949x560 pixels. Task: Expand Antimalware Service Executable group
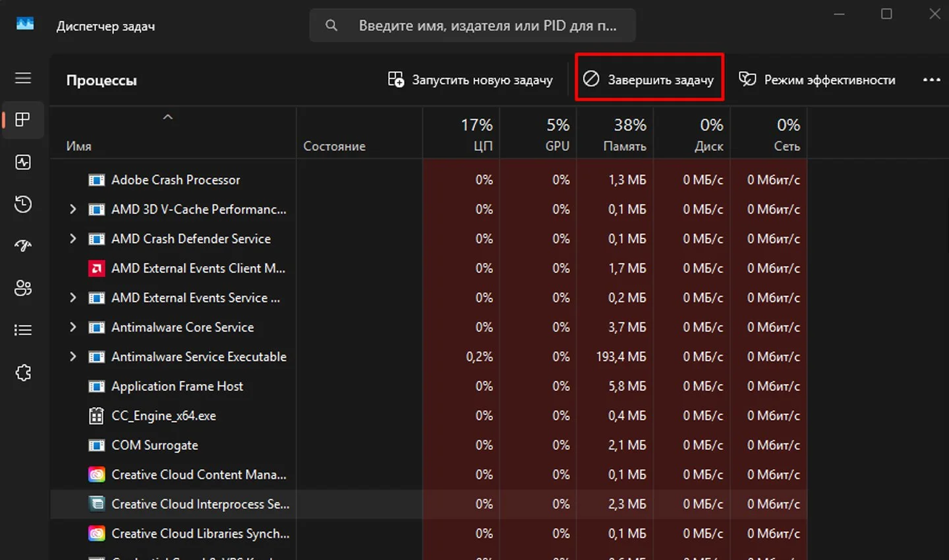(x=73, y=356)
